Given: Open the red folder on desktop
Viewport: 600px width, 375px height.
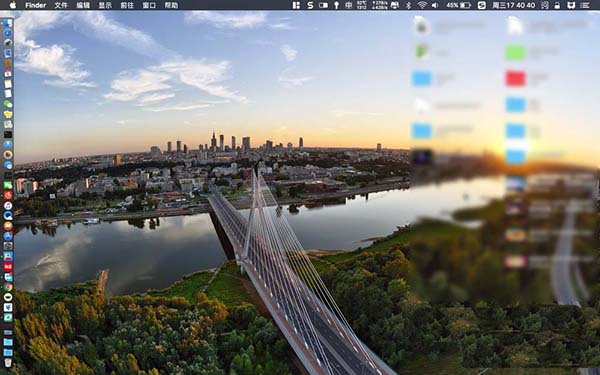Looking at the screenshot, I should pyautogui.click(x=515, y=78).
